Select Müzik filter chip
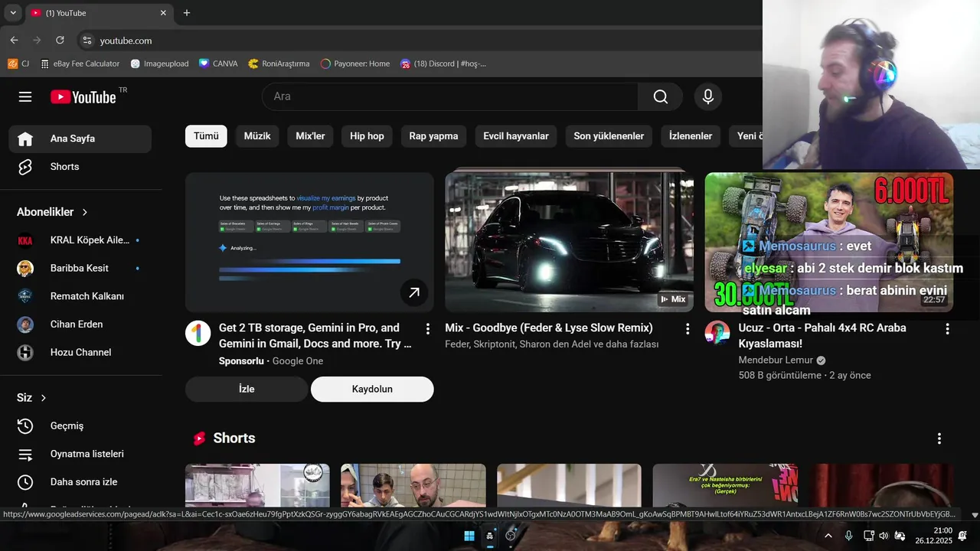Screen dimensions: 980x551 pos(257,136)
